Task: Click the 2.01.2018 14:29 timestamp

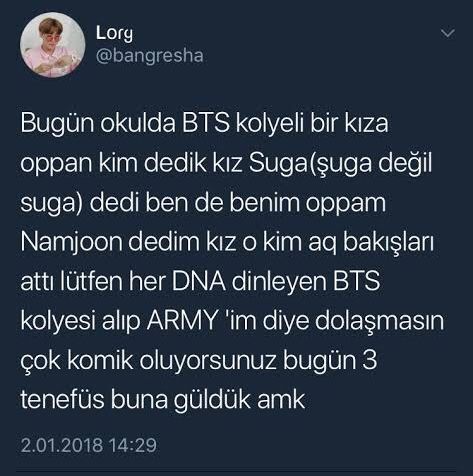Action: (89, 445)
